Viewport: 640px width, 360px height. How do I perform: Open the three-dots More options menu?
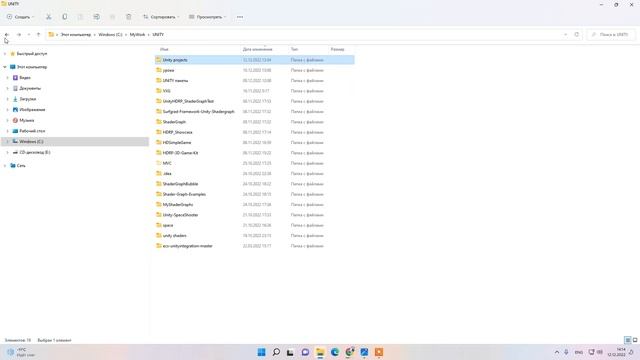[x=240, y=17]
